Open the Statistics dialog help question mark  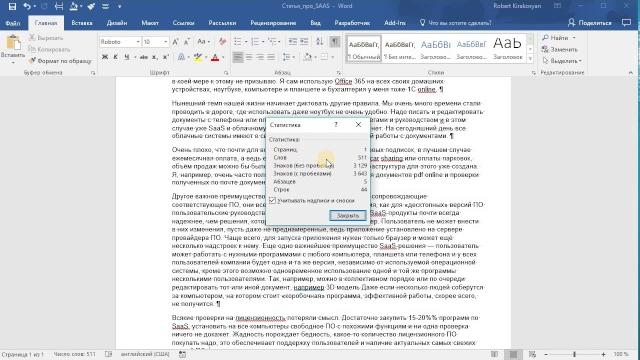[x=336, y=125]
